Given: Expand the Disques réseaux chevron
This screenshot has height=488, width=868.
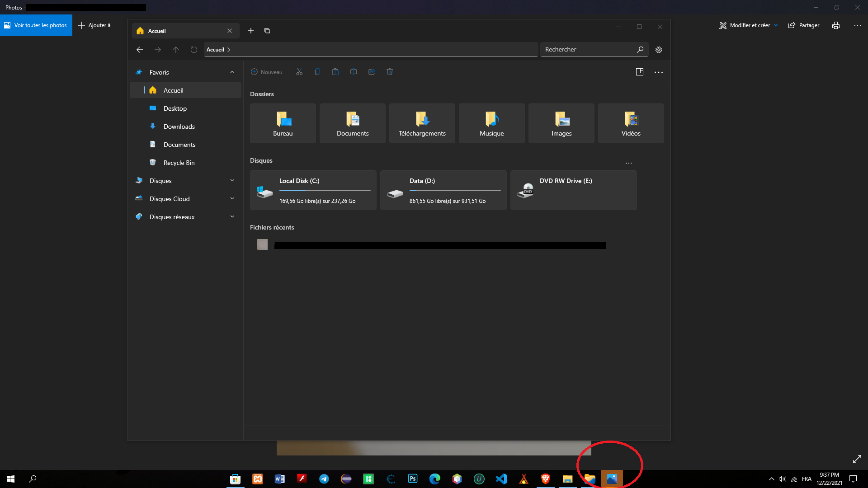Looking at the screenshot, I should tap(232, 217).
